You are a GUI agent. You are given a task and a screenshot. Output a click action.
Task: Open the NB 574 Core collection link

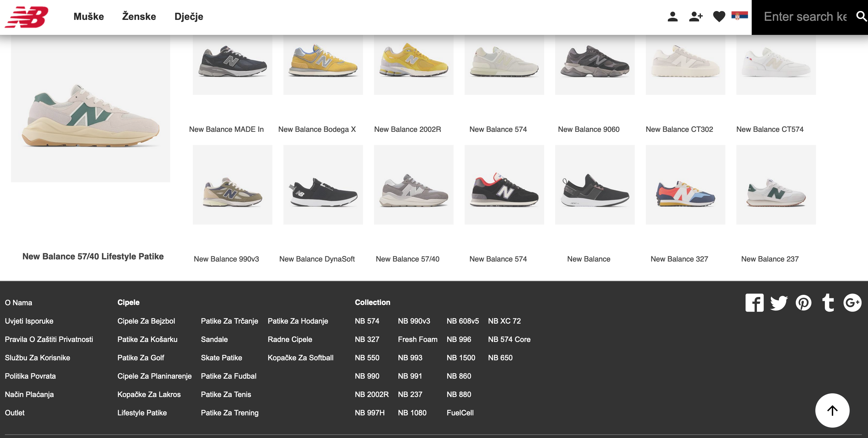[x=509, y=339]
